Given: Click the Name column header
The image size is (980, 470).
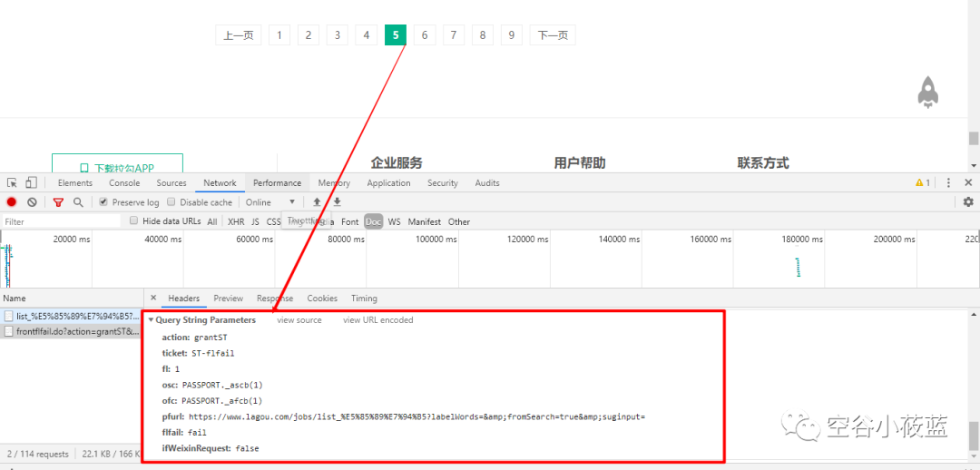Looking at the screenshot, I should 72,299.
